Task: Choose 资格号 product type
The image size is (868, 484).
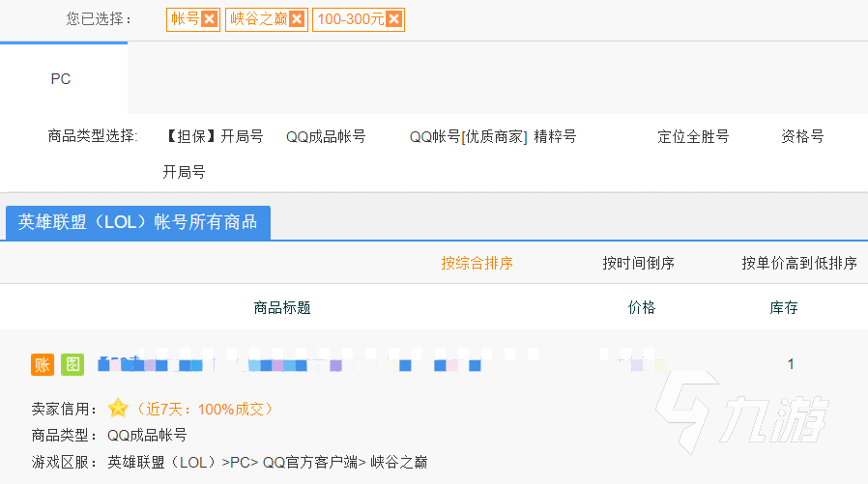Action: point(802,136)
